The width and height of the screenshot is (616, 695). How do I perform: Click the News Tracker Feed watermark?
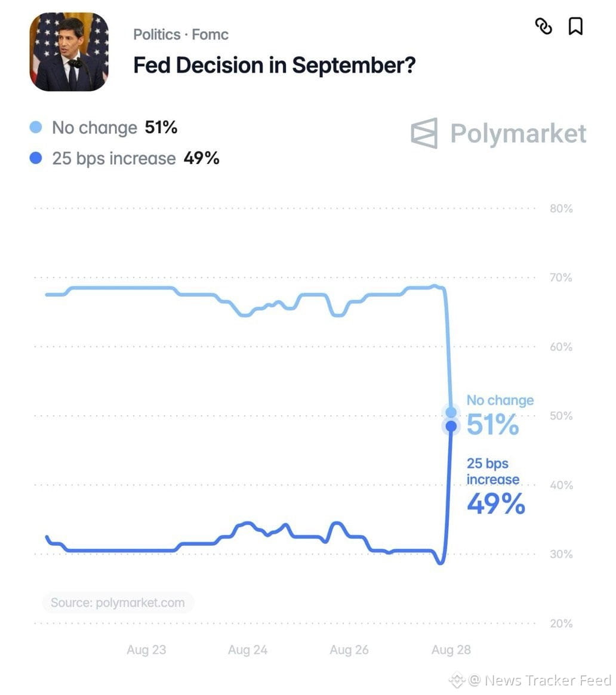coord(531,680)
